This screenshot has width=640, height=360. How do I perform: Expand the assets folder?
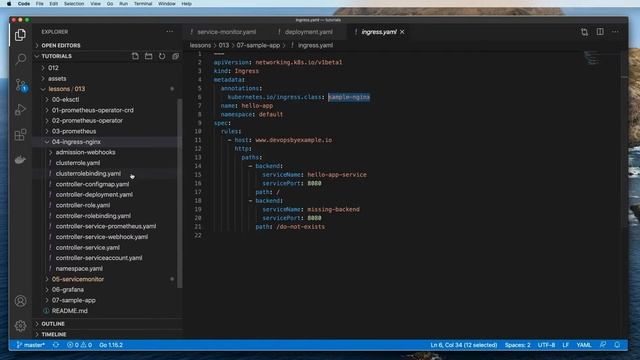click(x=57, y=78)
